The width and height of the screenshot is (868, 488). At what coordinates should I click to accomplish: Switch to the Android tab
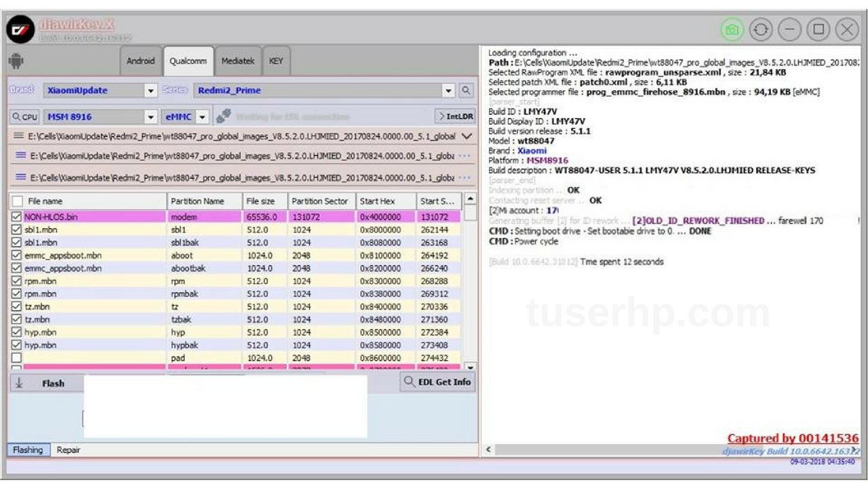pos(140,61)
